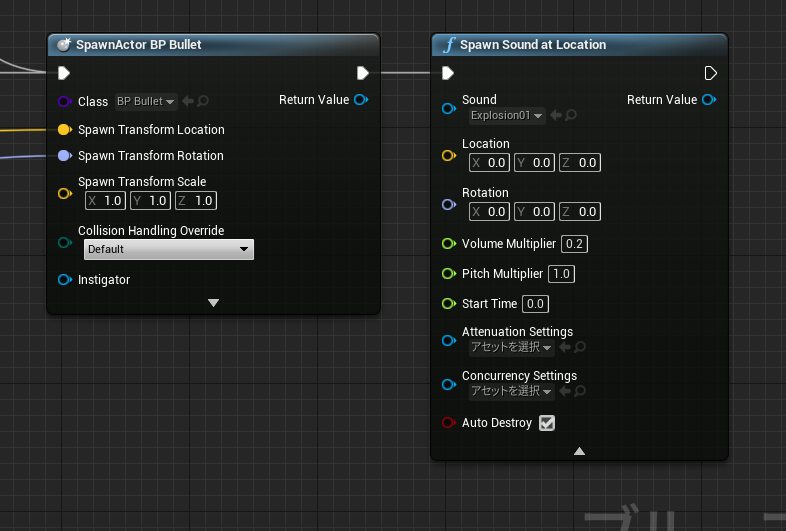This screenshot has height=531, width=786.
Task: Click Spawn Sound Return Value pin
Action: pos(709,100)
